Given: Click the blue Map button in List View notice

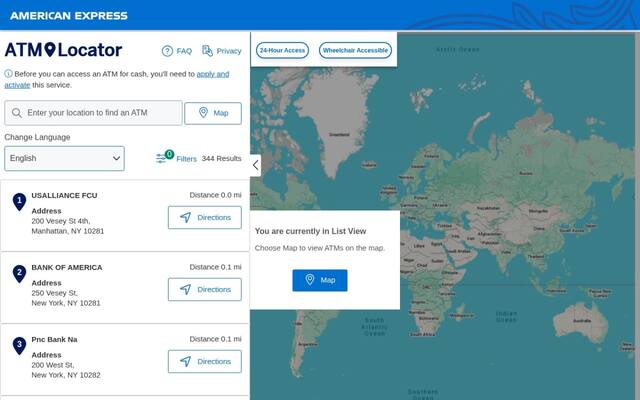Looking at the screenshot, I should click(x=320, y=280).
